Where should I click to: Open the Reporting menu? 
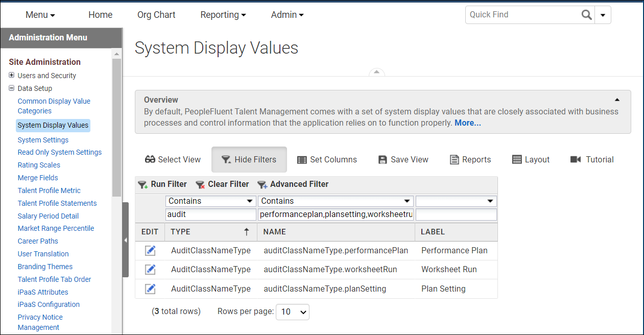point(223,14)
